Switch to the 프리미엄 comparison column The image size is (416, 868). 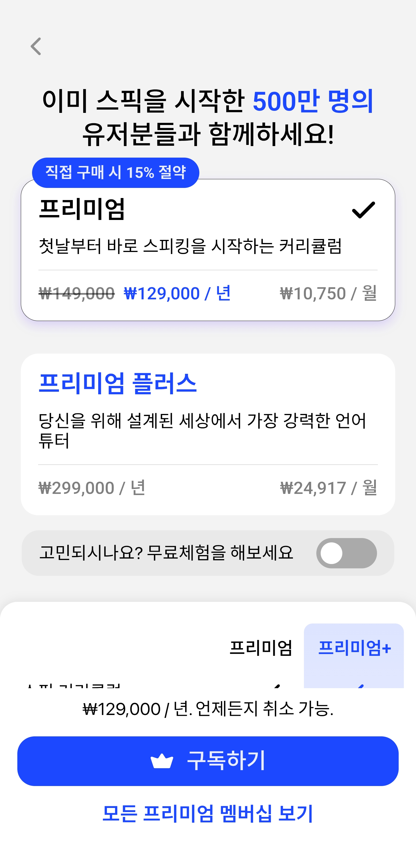261,648
